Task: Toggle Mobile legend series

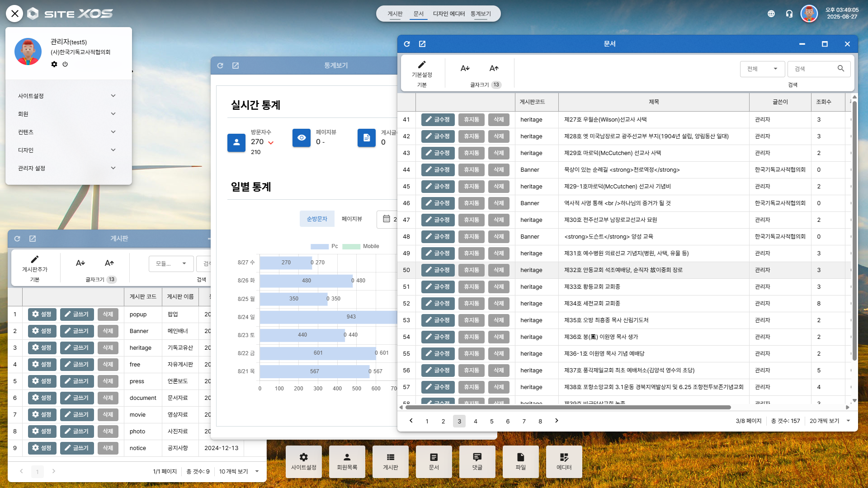Action: 361,246
